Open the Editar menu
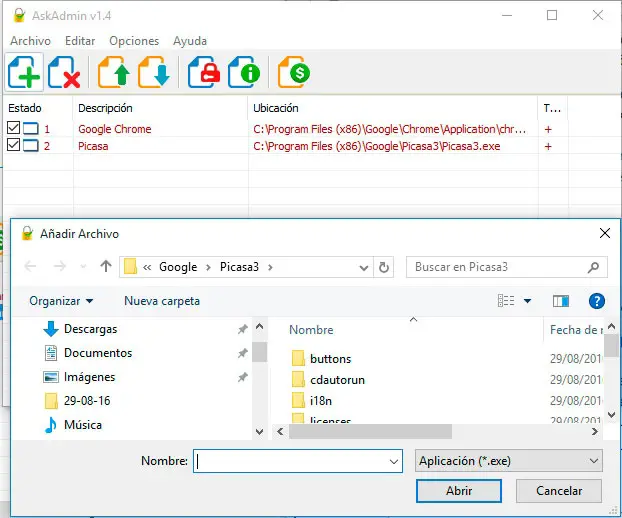Image resolution: width=622 pixels, height=518 pixels. pos(80,41)
